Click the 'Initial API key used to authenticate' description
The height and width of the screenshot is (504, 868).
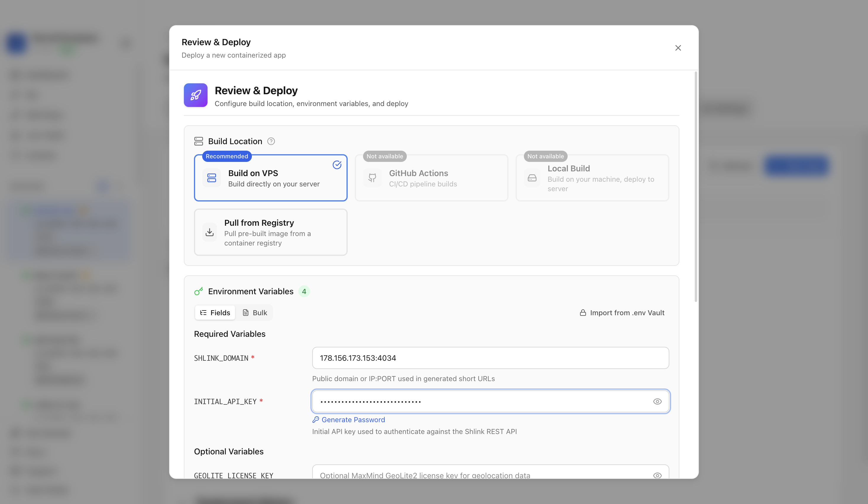(x=414, y=431)
